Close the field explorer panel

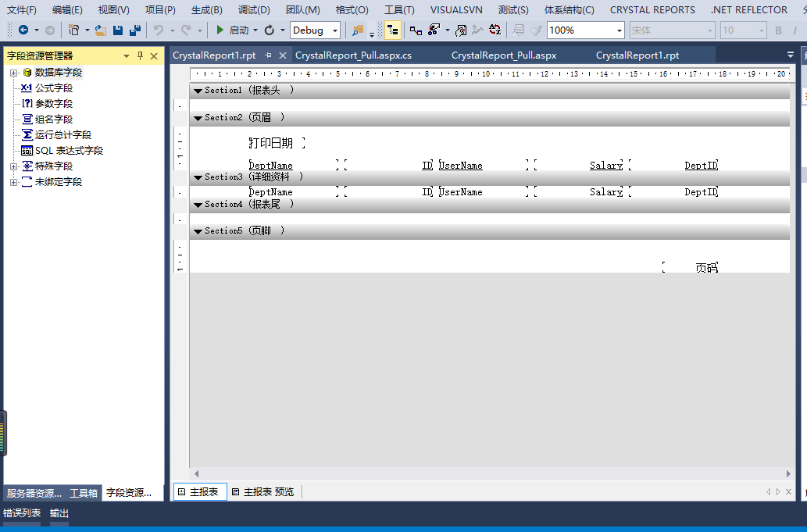[x=154, y=56]
